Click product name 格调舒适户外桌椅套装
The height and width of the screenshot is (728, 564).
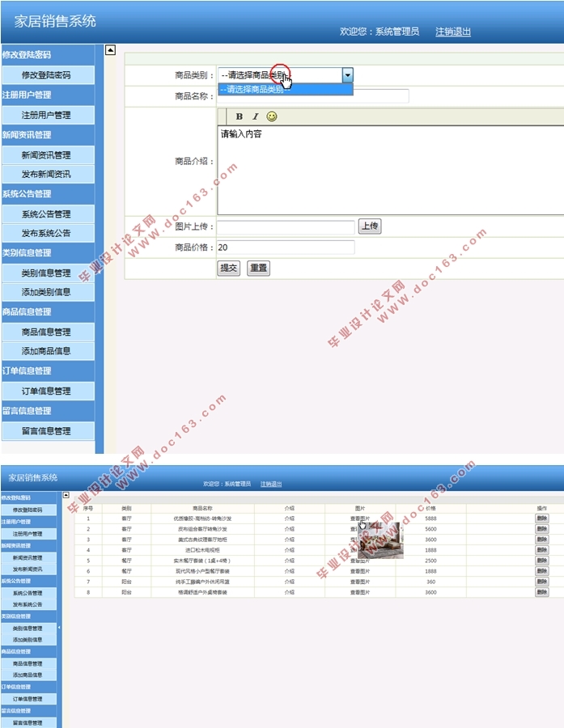pyautogui.click(x=202, y=592)
